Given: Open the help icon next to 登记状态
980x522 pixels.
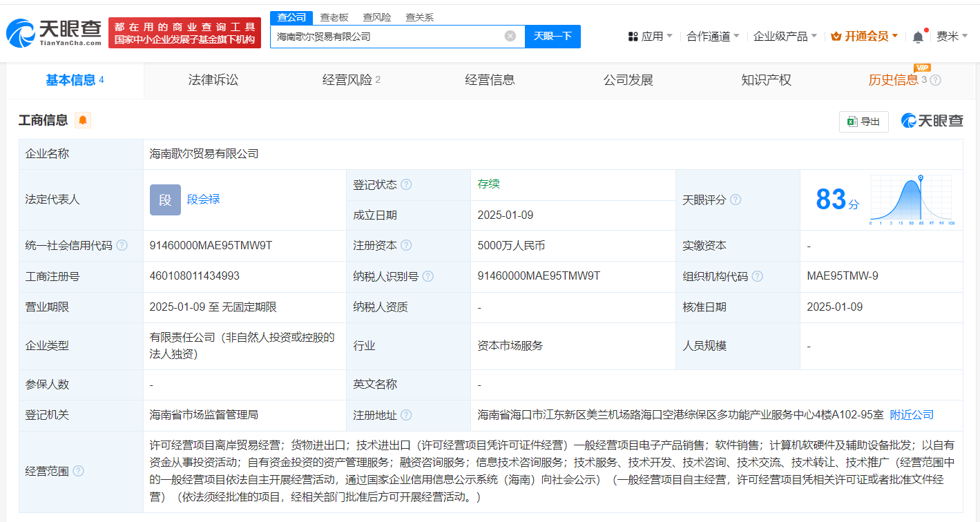Looking at the screenshot, I should coord(407,184).
